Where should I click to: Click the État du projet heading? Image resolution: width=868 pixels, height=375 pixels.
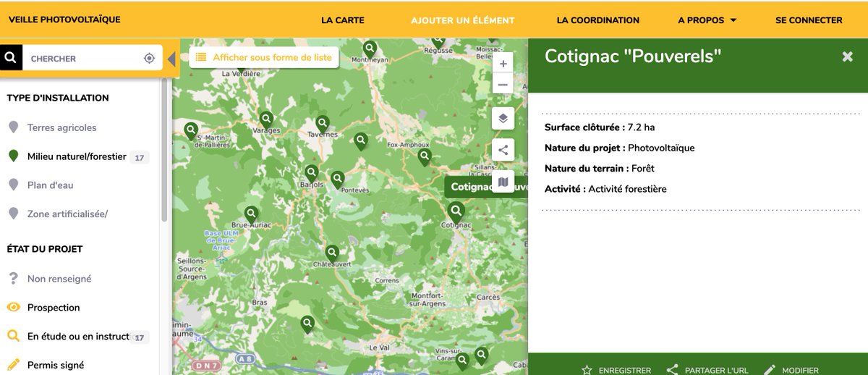tap(45, 249)
